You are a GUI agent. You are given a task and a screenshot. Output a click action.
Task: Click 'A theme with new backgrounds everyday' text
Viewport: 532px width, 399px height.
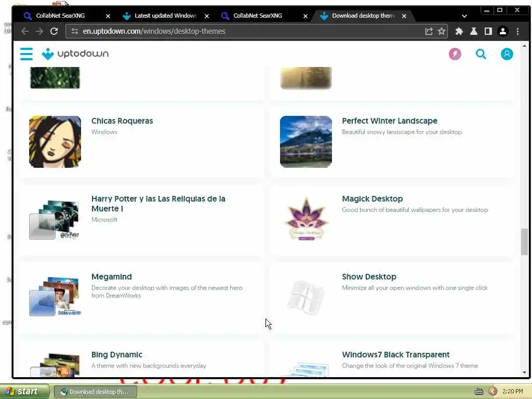click(149, 366)
